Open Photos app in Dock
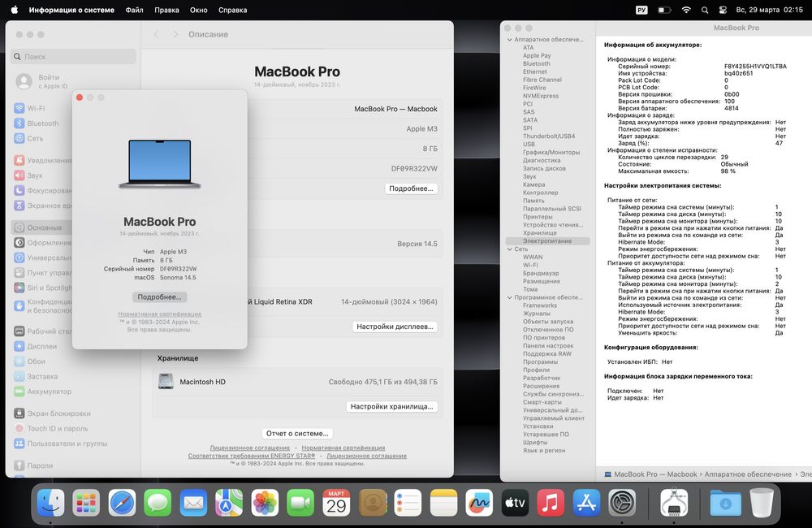 point(265,503)
